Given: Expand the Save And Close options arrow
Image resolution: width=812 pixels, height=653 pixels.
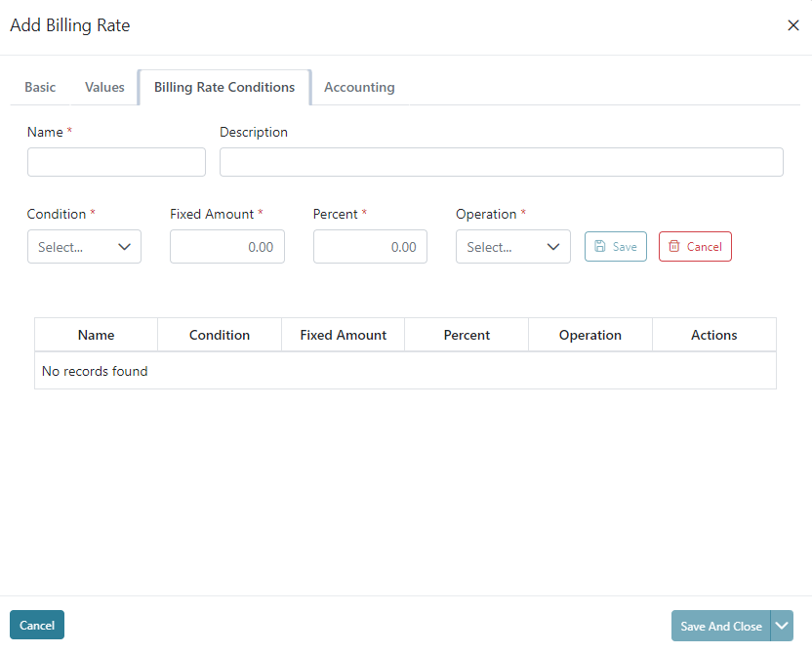Looking at the screenshot, I should click(x=782, y=626).
